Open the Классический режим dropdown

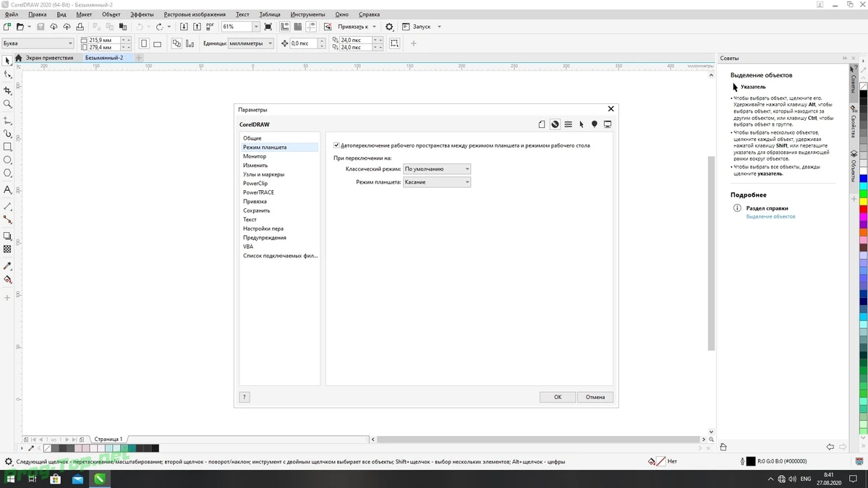(x=437, y=169)
